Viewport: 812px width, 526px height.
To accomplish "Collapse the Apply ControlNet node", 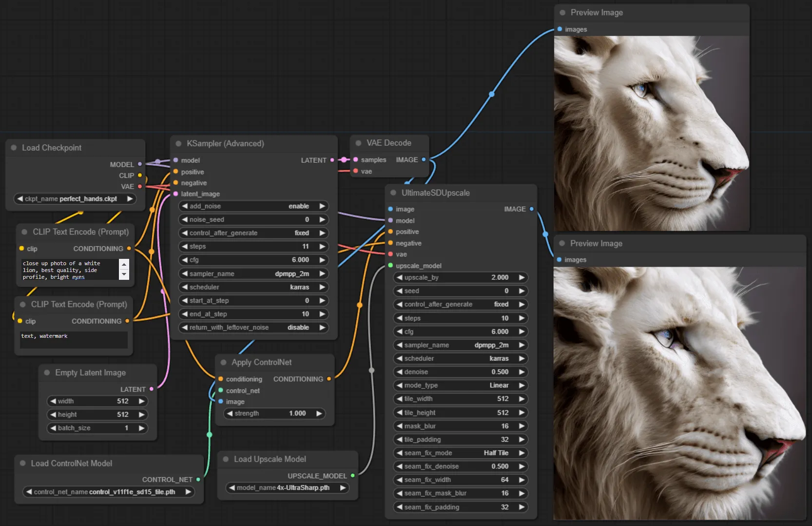I will click(224, 363).
